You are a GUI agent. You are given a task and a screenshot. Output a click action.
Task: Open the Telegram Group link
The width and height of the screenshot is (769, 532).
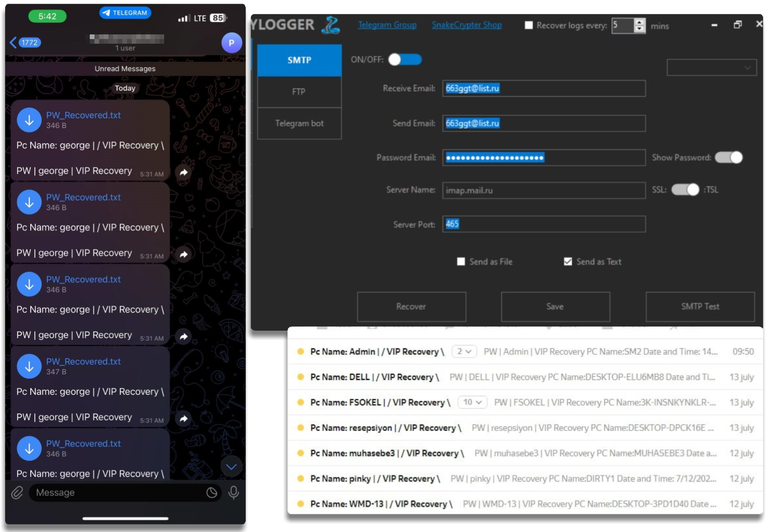(387, 25)
